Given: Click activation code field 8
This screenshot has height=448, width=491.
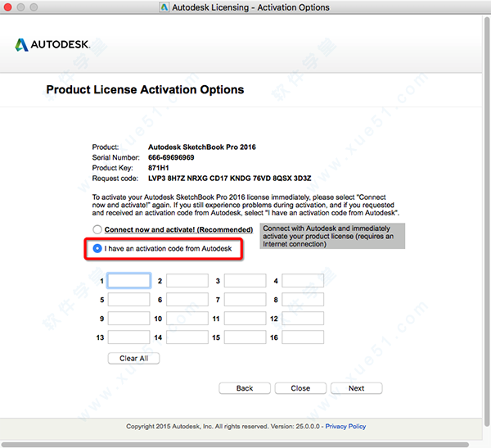Looking at the screenshot, I should [303, 300].
